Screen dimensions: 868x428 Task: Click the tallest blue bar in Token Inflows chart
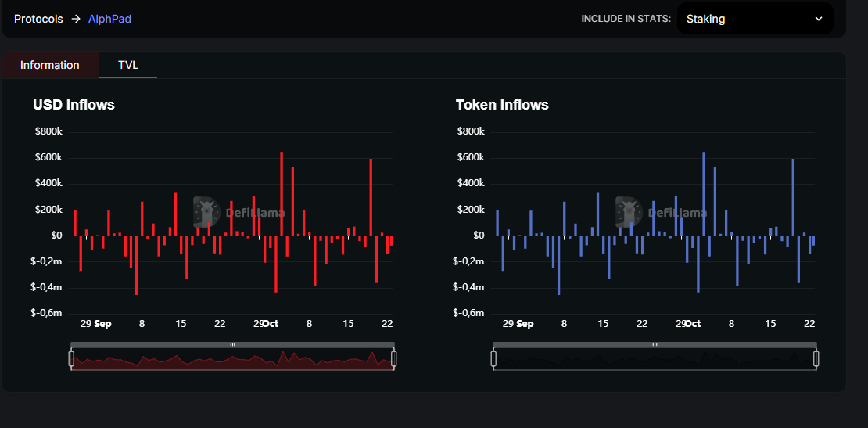pos(704,194)
